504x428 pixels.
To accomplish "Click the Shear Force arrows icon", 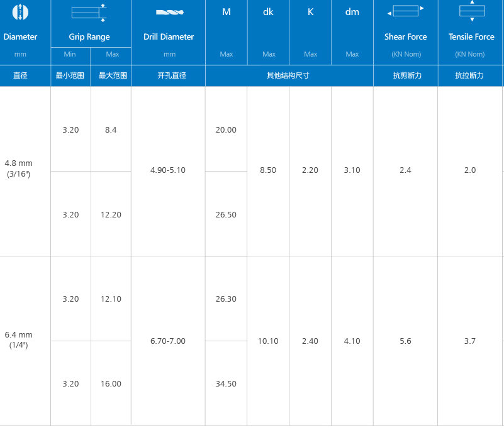I will coord(405,11).
